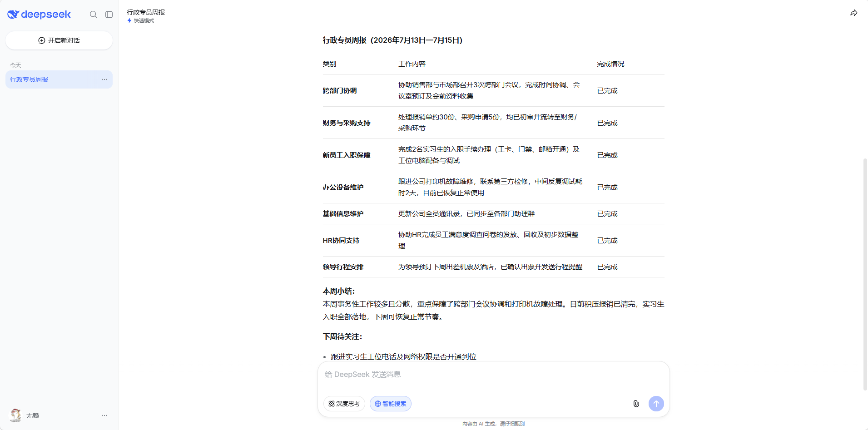This screenshot has height=430, width=868.
Task: Start a new chat with 开启新对话
Action: tap(59, 40)
